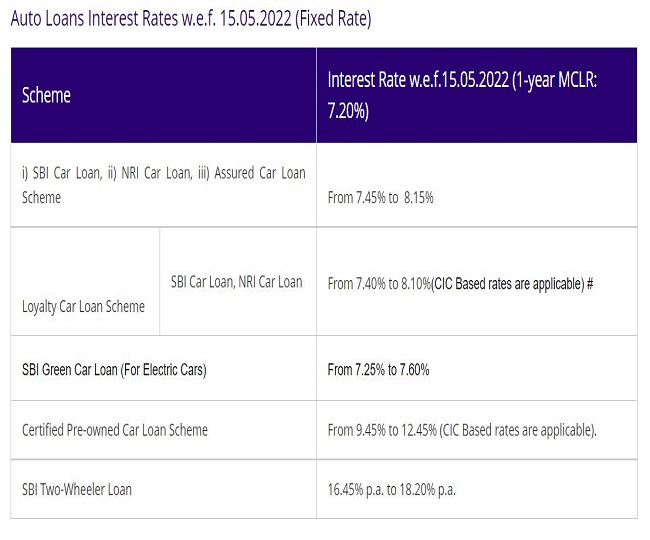
Task: Click the 7.20% MCLR value in header
Action: pyautogui.click(x=348, y=111)
